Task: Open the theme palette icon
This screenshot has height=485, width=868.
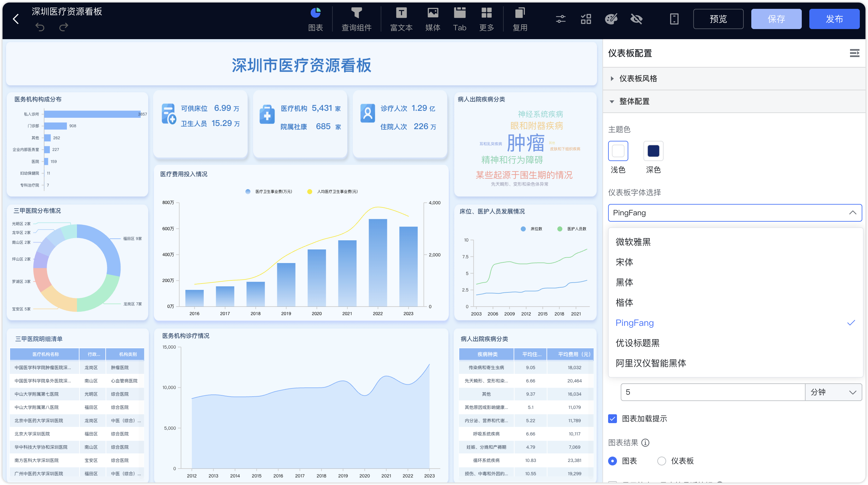Action: click(x=611, y=19)
